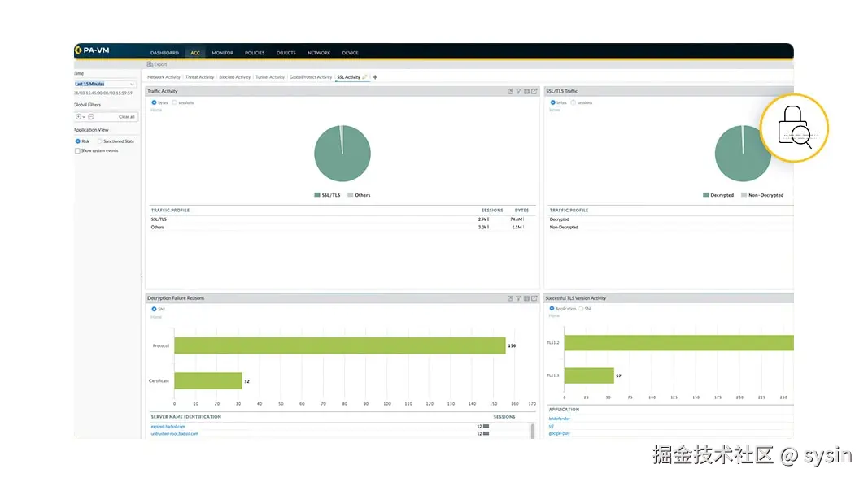This screenshot has width=868, height=482.
Task: Collapse the left sidebar with splitter arrow
Action: coord(142,276)
